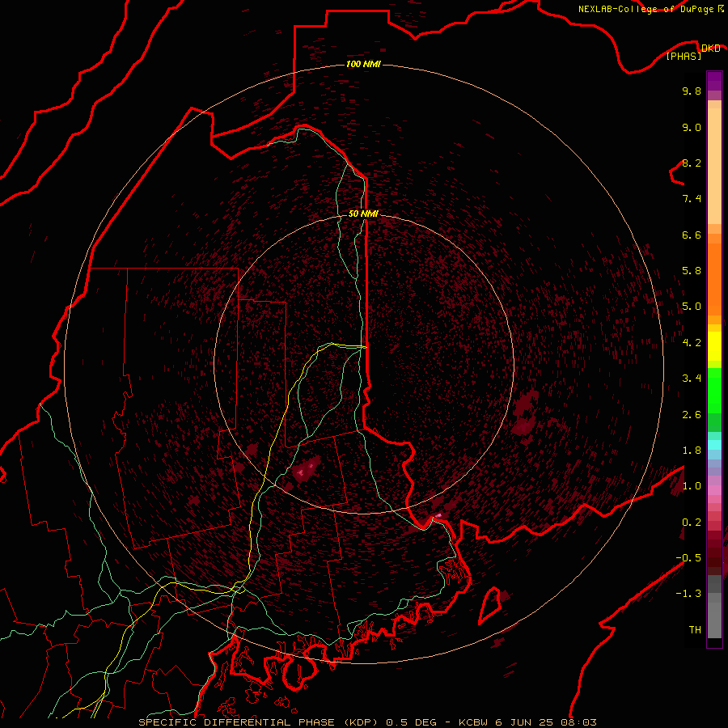The width and height of the screenshot is (728, 728).
Task: Select the 4.2 scale value
Action: [x=692, y=343]
